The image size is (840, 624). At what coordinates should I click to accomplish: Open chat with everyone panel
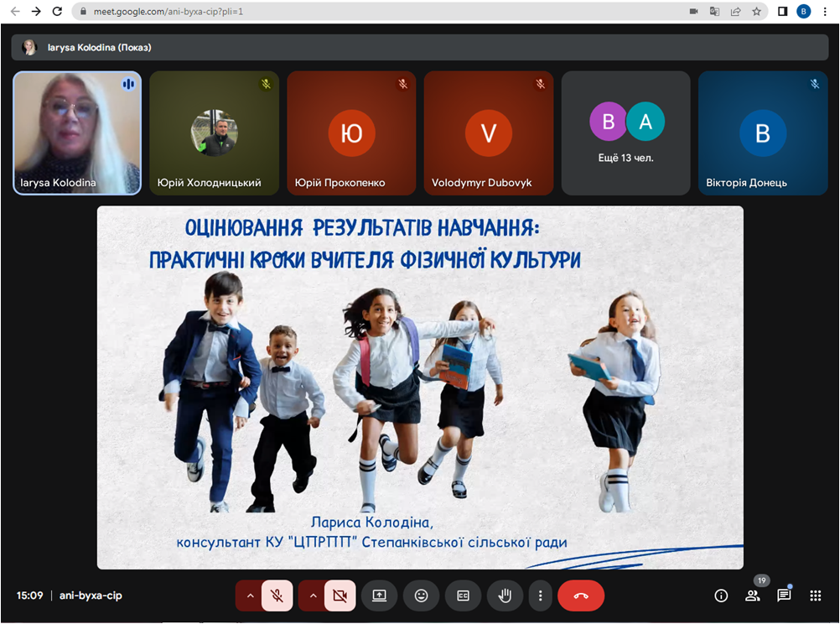(784, 595)
